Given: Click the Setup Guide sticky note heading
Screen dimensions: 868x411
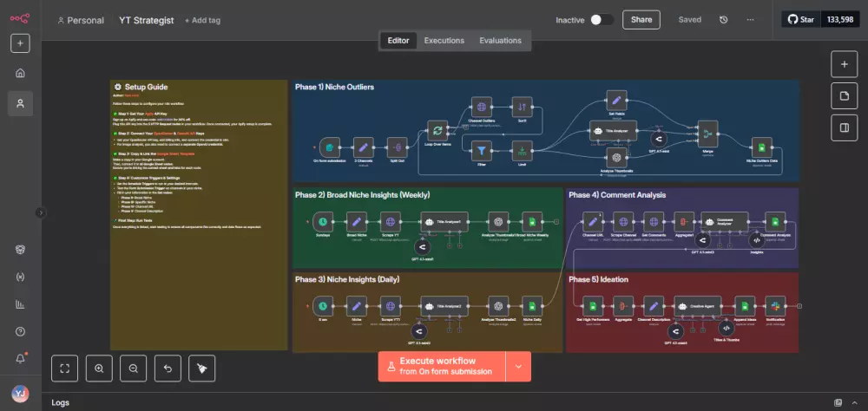Looking at the screenshot, I should click(x=141, y=87).
